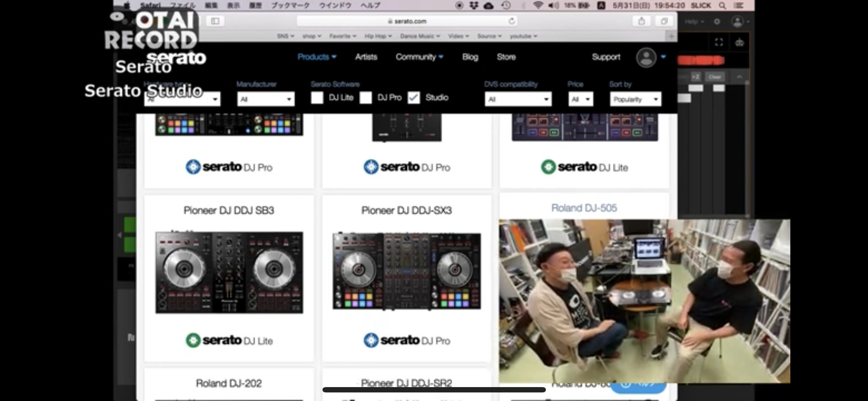Go to the Artists page link
This screenshot has width=868, height=401.
(366, 57)
